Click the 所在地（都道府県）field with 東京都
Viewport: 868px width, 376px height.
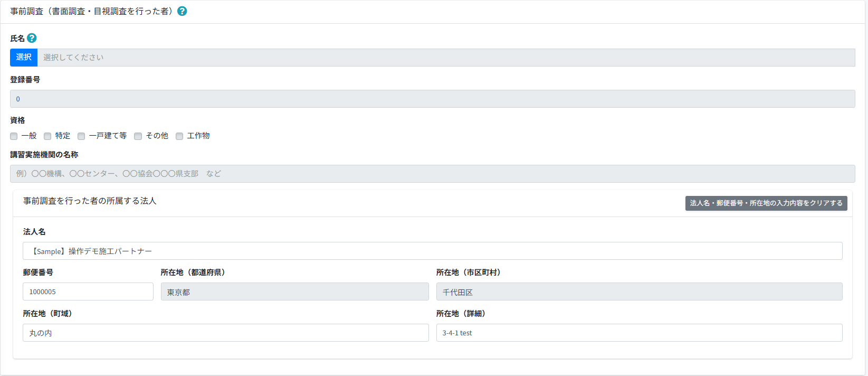(x=294, y=292)
